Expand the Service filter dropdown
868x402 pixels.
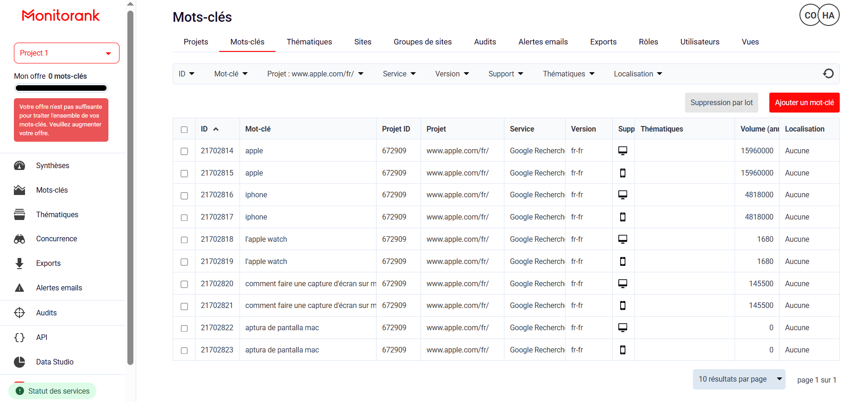[x=399, y=74]
